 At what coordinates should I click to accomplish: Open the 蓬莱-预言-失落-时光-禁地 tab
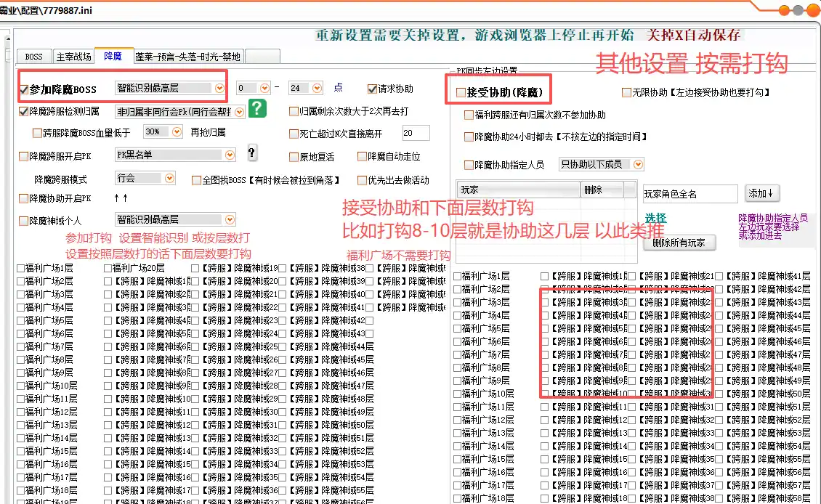coord(187,57)
